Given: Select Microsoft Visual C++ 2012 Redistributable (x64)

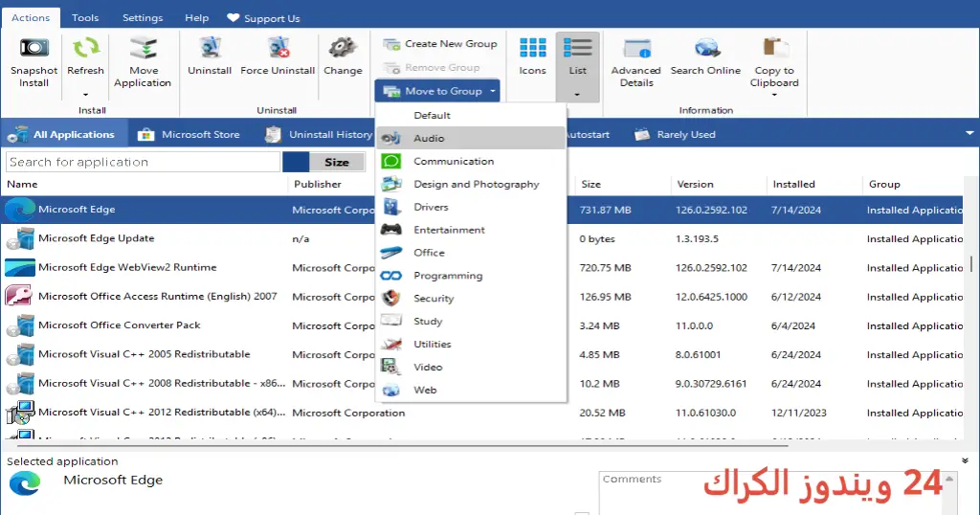Looking at the screenshot, I should [x=481, y=413].
